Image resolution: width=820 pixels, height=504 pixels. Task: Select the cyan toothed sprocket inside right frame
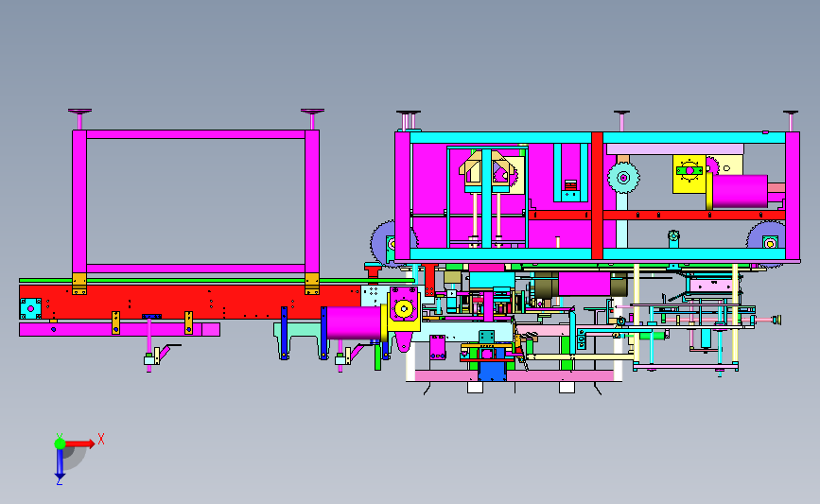pos(623,178)
